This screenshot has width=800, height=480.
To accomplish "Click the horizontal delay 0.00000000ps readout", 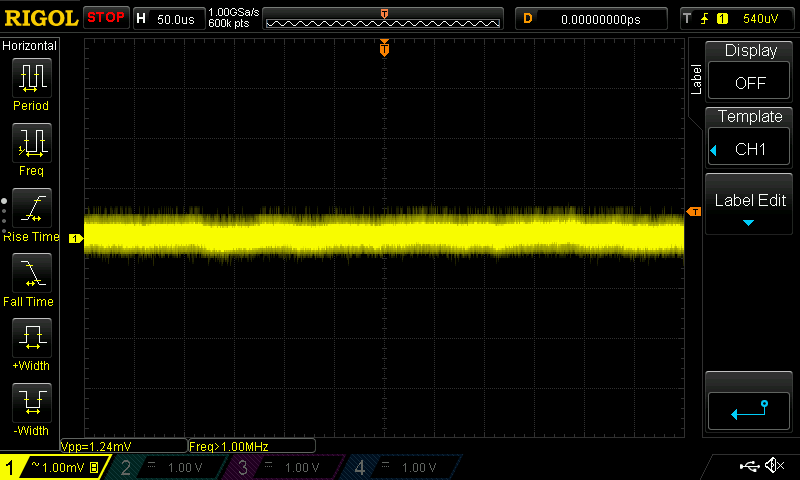I will [x=601, y=19].
